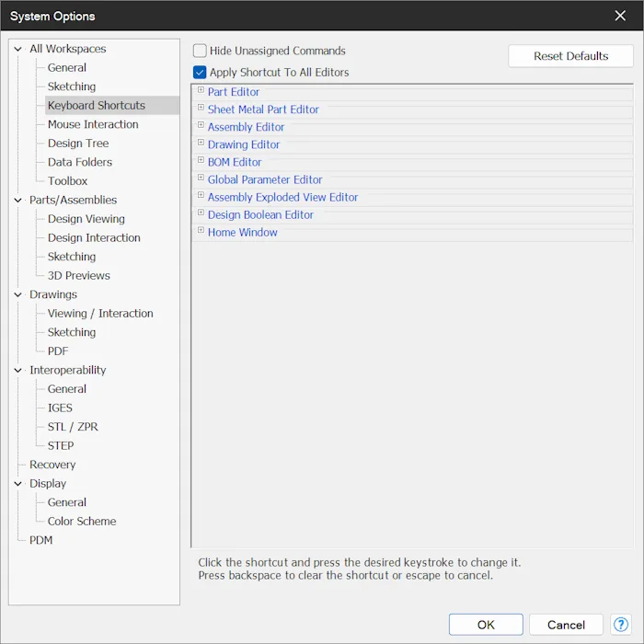Expand the Sheet Metal Part Editor node

click(x=201, y=108)
